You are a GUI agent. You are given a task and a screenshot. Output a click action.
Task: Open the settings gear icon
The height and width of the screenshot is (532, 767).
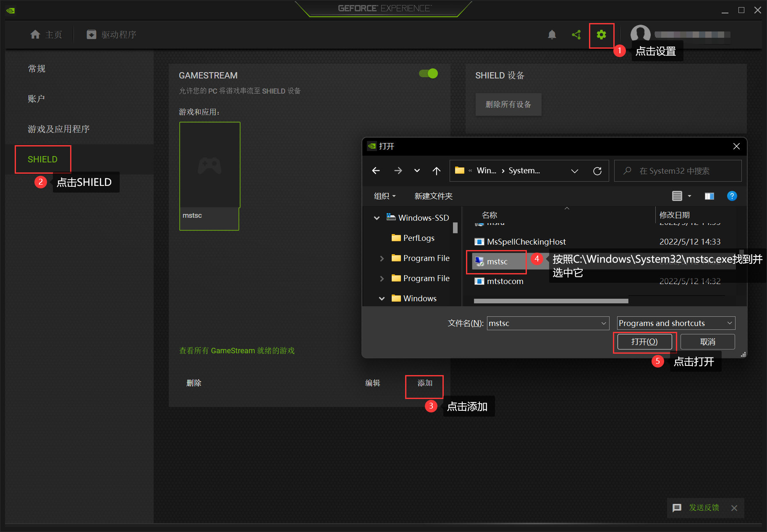tap(601, 35)
